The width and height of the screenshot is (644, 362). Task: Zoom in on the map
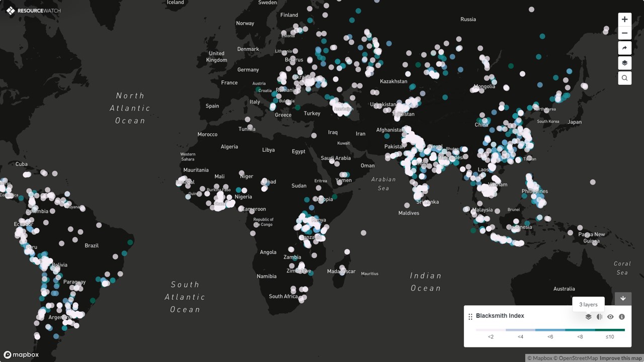(x=624, y=20)
